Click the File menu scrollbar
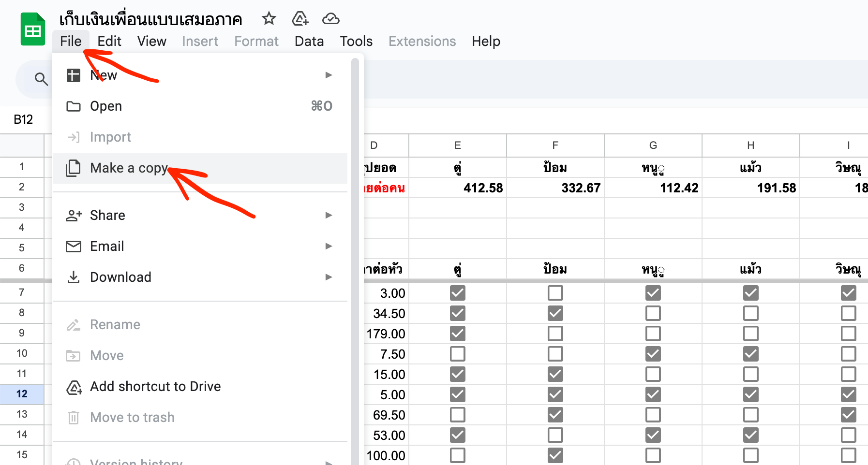The height and width of the screenshot is (465, 868). pyautogui.click(x=355, y=261)
